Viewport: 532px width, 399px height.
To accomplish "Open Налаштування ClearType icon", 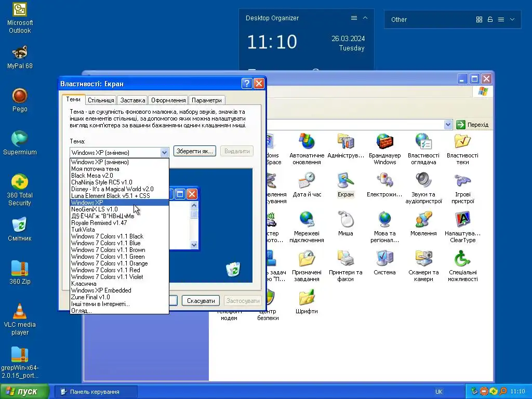I will [462, 228].
